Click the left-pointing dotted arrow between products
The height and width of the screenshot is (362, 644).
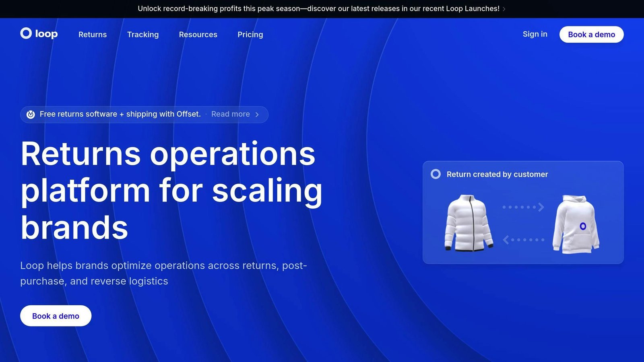[523, 240]
